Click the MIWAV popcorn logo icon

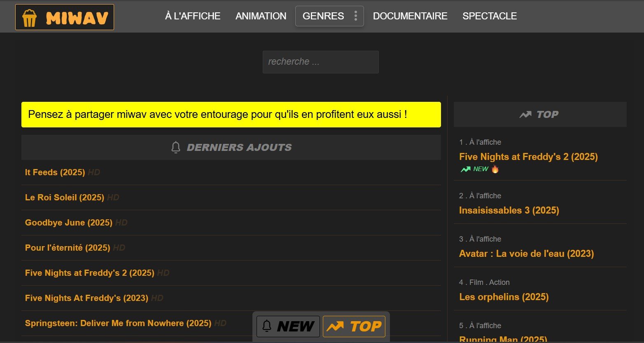point(29,18)
